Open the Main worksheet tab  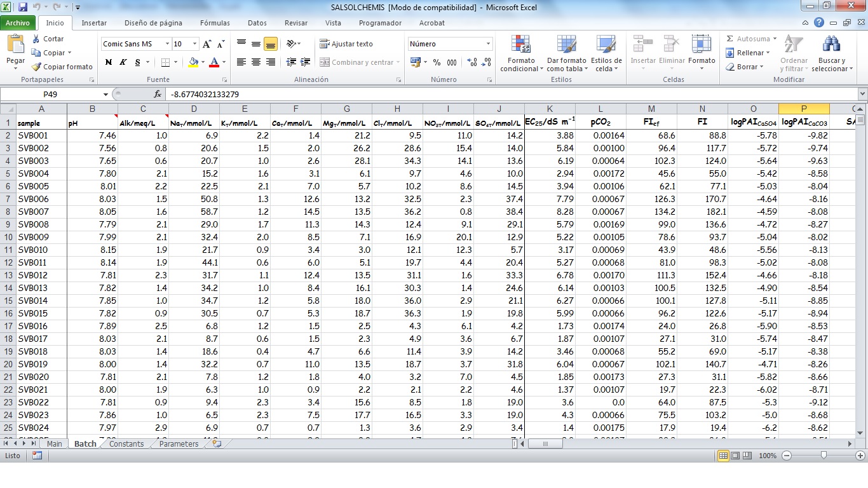54,444
